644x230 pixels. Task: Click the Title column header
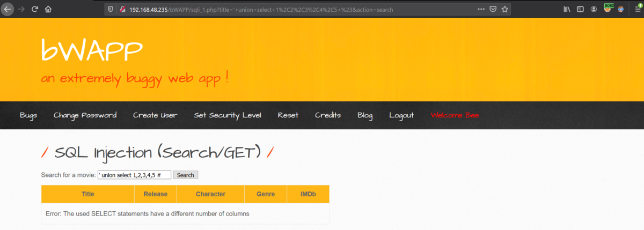click(x=88, y=194)
